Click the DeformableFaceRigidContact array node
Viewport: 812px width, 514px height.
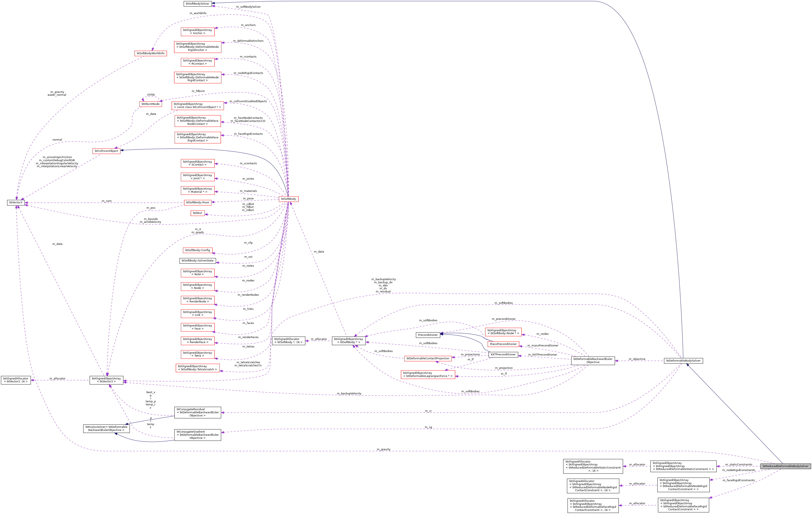click(x=198, y=137)
